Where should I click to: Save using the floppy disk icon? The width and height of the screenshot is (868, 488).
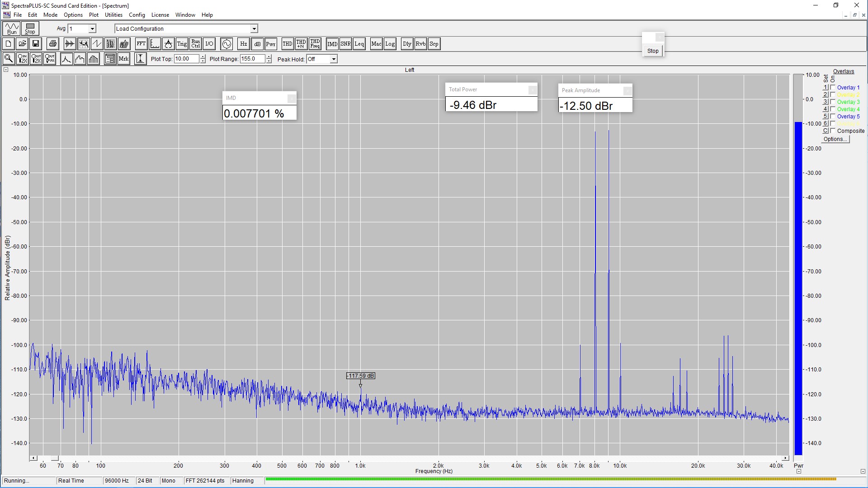pos(35,44)
